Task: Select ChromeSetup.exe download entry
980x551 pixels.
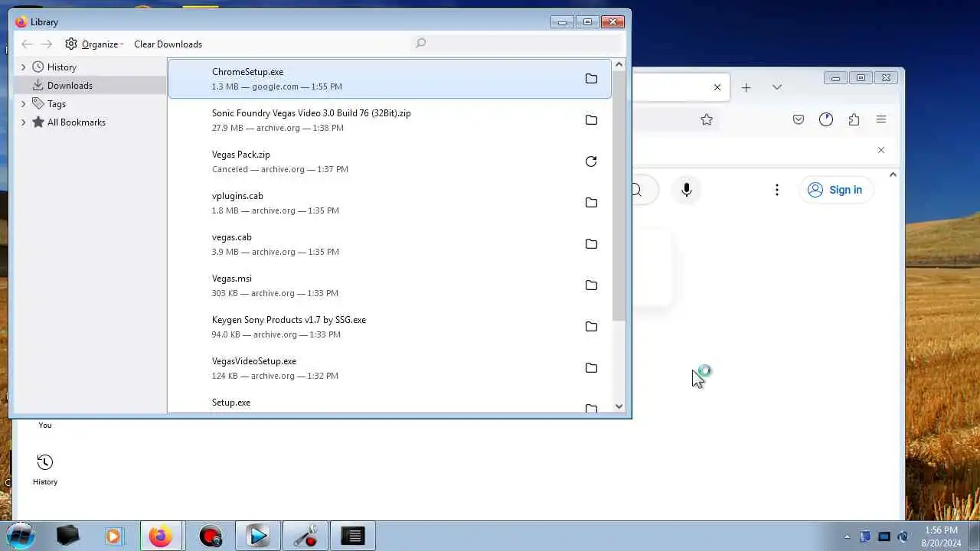Action: pos(389,79)
